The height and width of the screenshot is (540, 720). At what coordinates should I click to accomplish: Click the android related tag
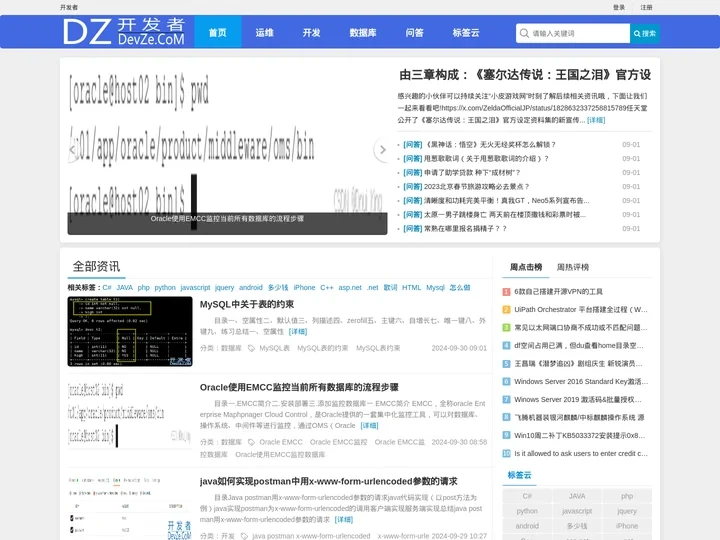click(251, 288)
